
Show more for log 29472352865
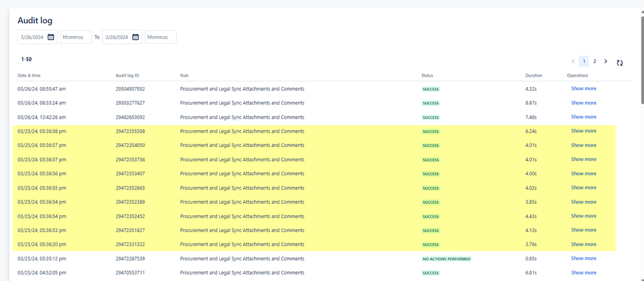(x=583, y=188)
